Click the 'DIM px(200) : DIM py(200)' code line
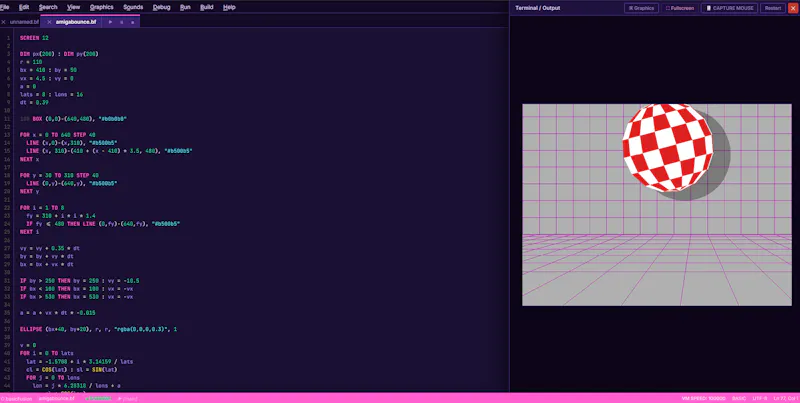Image resolution: width=800 pixels, height=403 pixels. (x=59, y=54)
